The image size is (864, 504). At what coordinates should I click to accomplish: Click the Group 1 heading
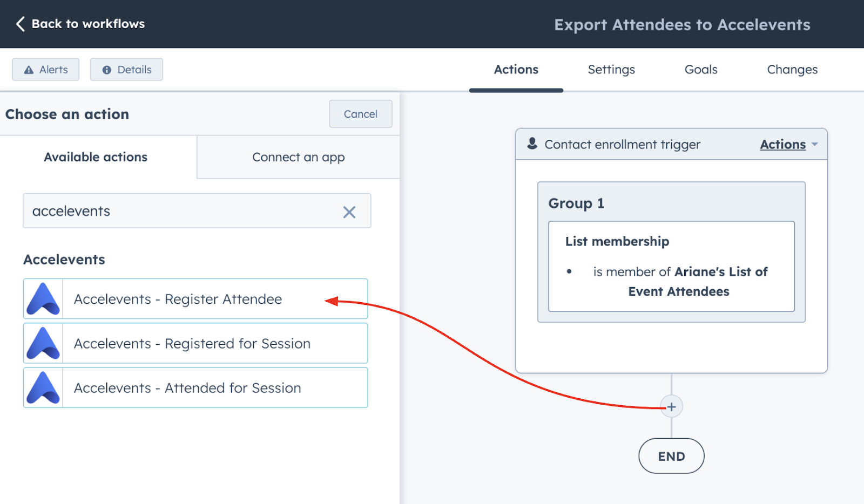pos(576,203)
